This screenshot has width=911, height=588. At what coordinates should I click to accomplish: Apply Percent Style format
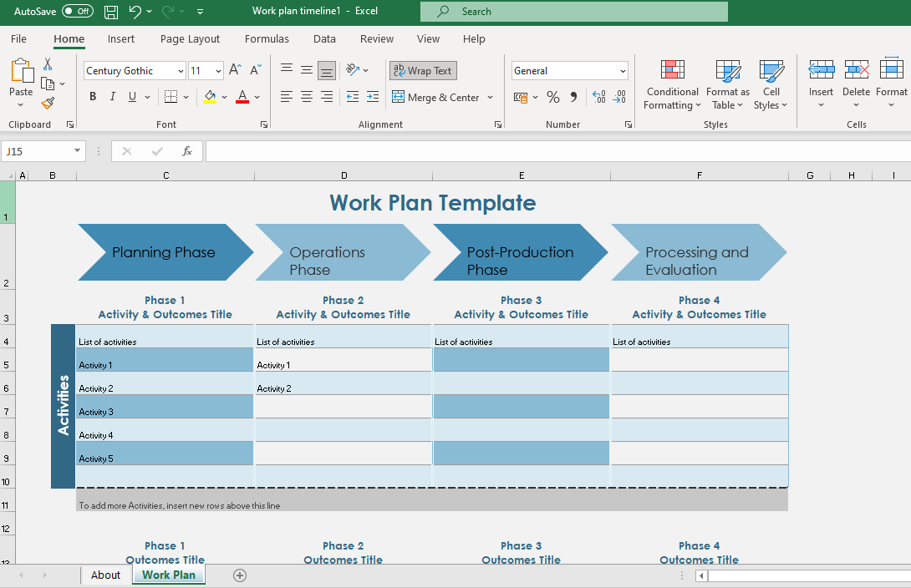point(553,97)
